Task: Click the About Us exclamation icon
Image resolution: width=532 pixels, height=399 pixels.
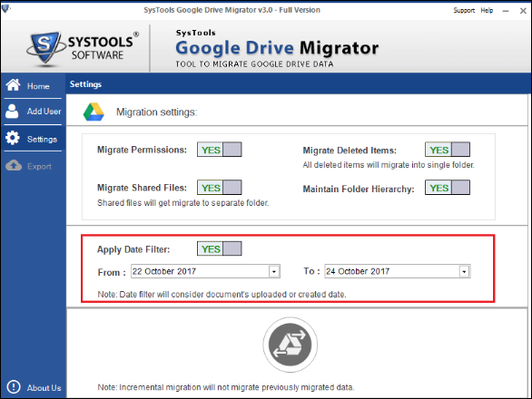Action: coord(14,387)
